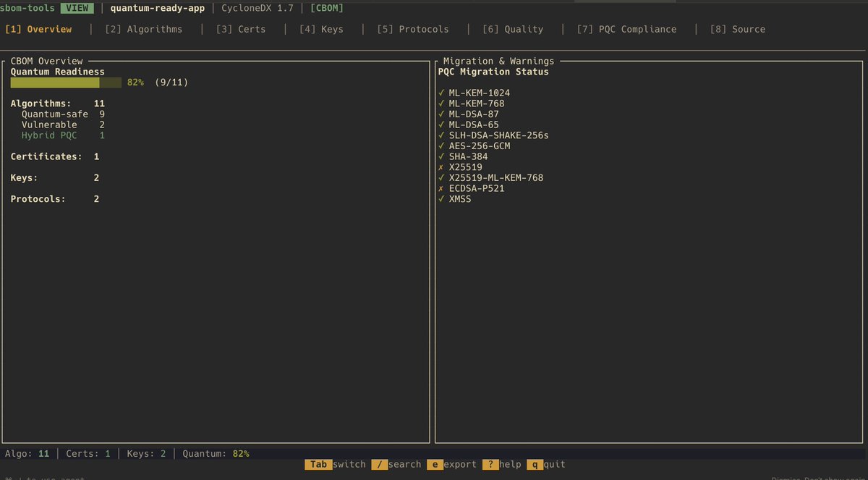This screenshot has width=868, height=480.
Task: Click the [CBOM] tag in header
Action: click(327, 8)
